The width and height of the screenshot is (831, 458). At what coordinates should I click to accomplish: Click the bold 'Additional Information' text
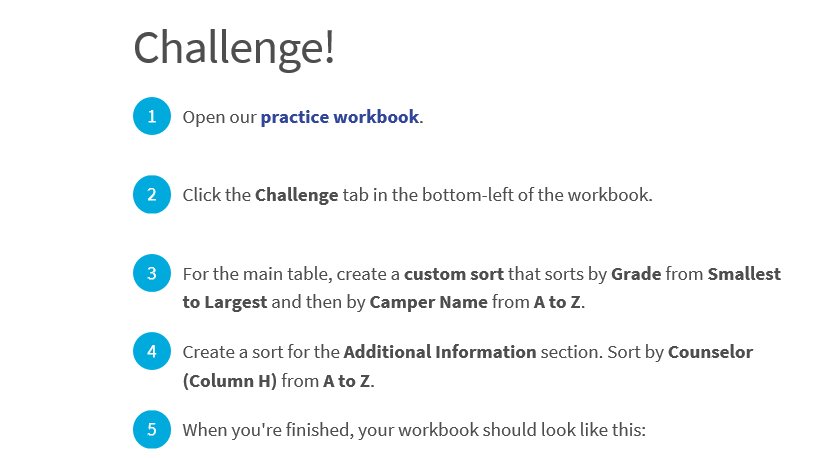coord(440,352)
